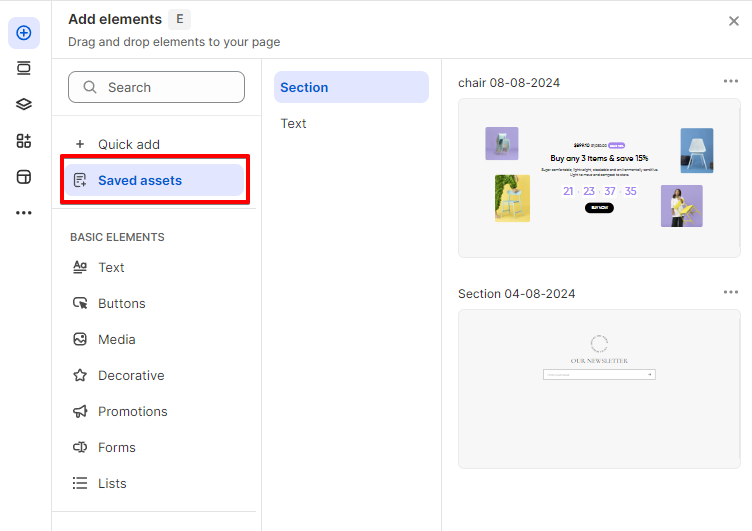The width and height of the screenshot is (752, 531).
Task: Click the Saved assets document icon
Action: [x=80, y=180]
